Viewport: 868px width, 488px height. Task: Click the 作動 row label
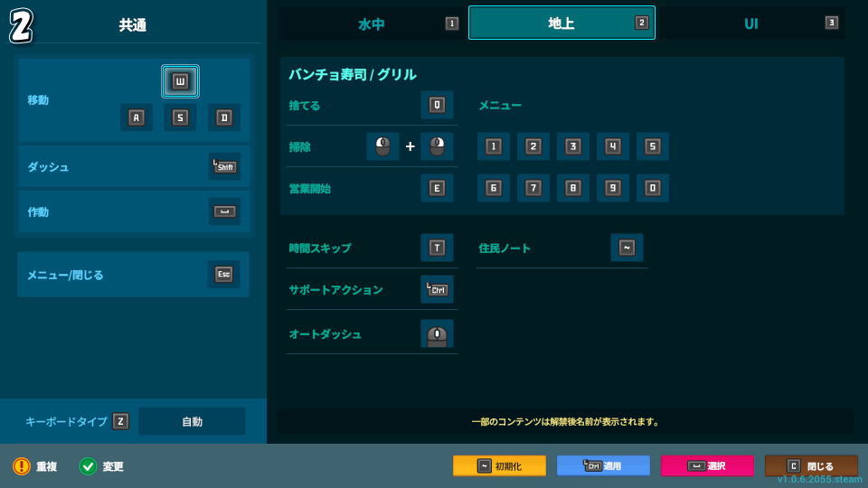coord(38,211)
